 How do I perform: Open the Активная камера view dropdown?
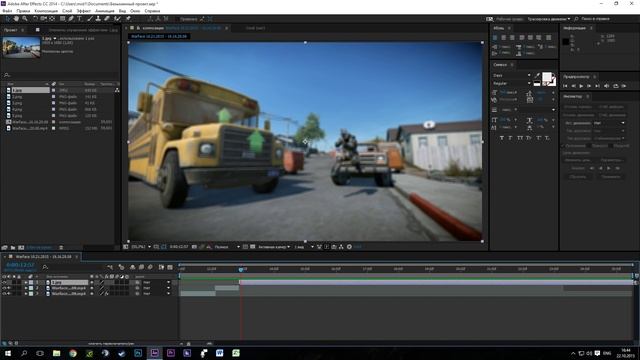click(274, 247)
